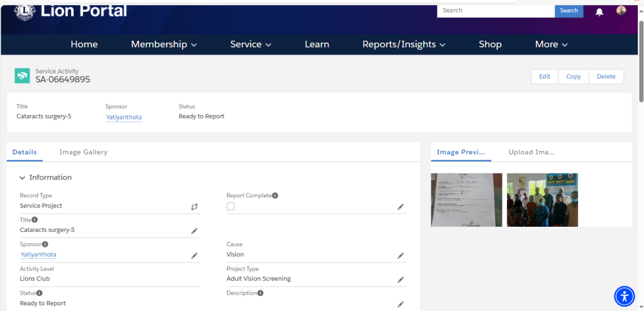Click the change record type icon
The image size is (644, 311).
pos(194,207)
